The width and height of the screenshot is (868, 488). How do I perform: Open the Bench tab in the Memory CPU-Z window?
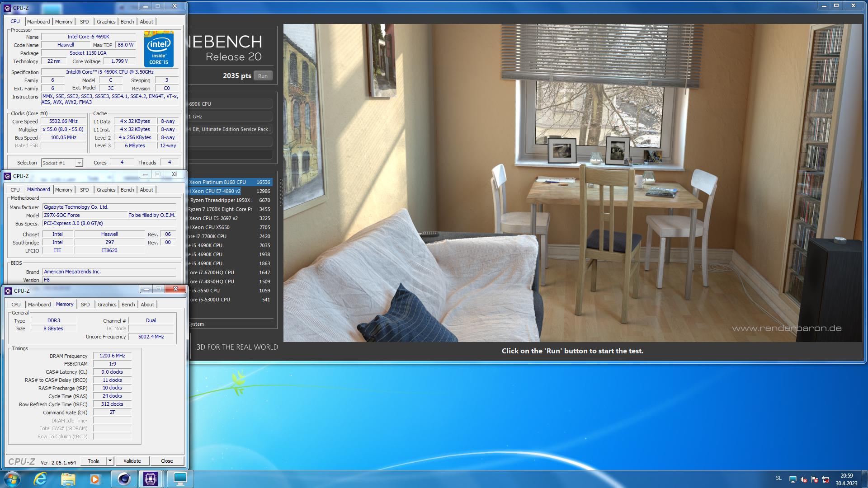128,305
